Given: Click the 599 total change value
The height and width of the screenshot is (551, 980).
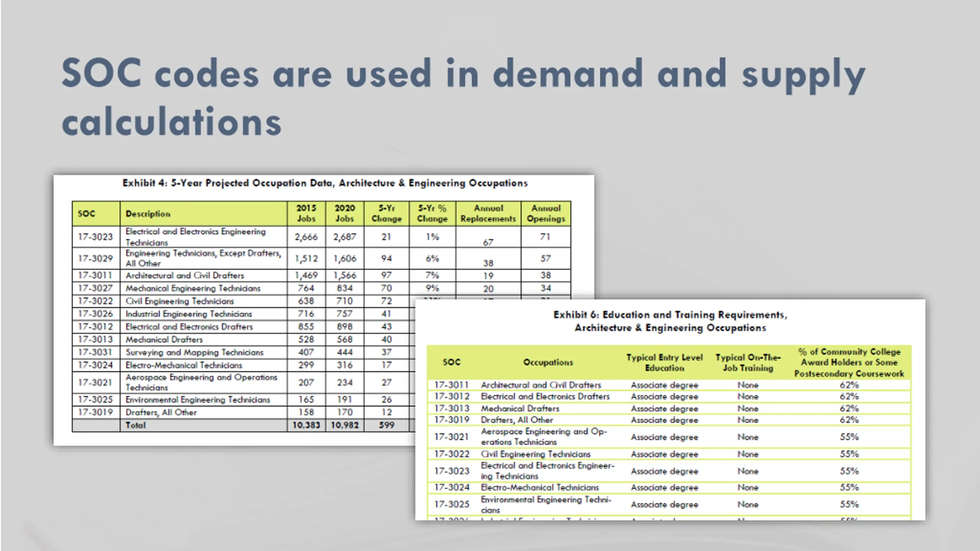Looking at the screenshot, I should click(387, 425).
